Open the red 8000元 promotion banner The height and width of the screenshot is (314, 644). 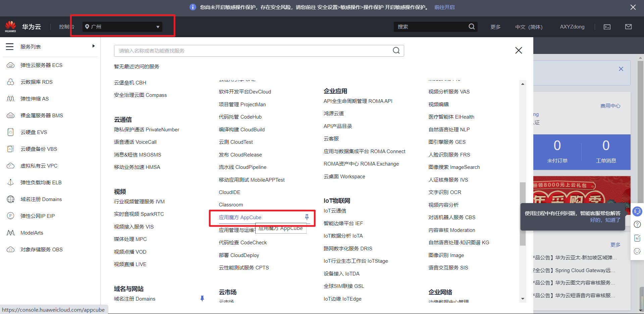582,190
